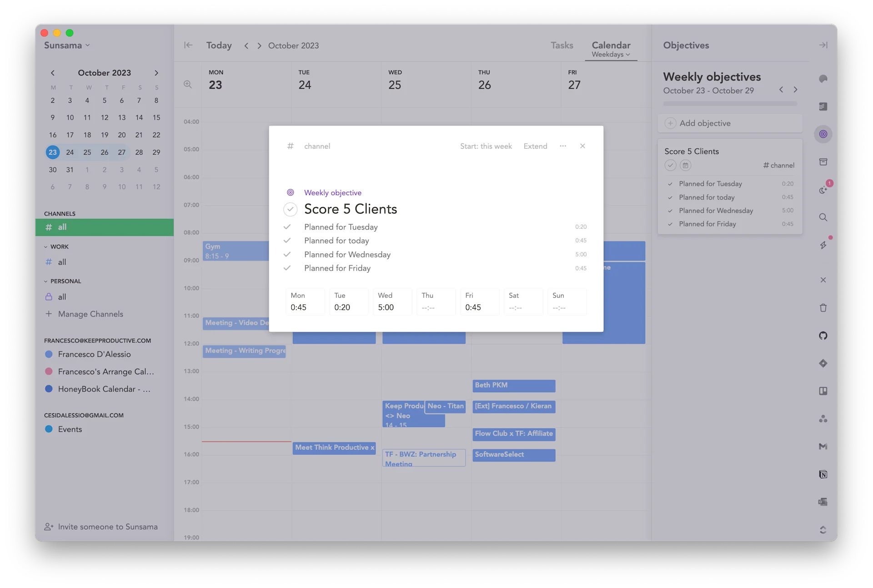Click the objectives target icon in sidebar
The image size is (873, 588).
(x=823, y=134)
